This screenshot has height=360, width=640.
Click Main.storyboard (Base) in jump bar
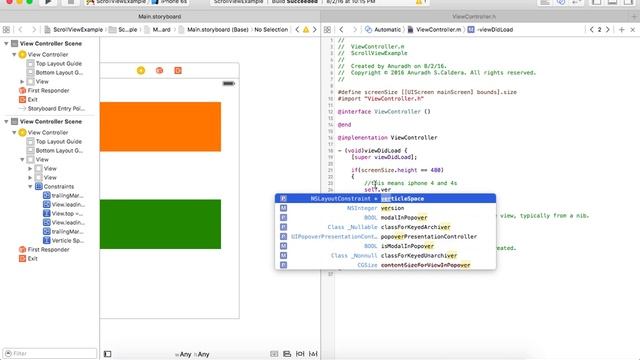213,30
